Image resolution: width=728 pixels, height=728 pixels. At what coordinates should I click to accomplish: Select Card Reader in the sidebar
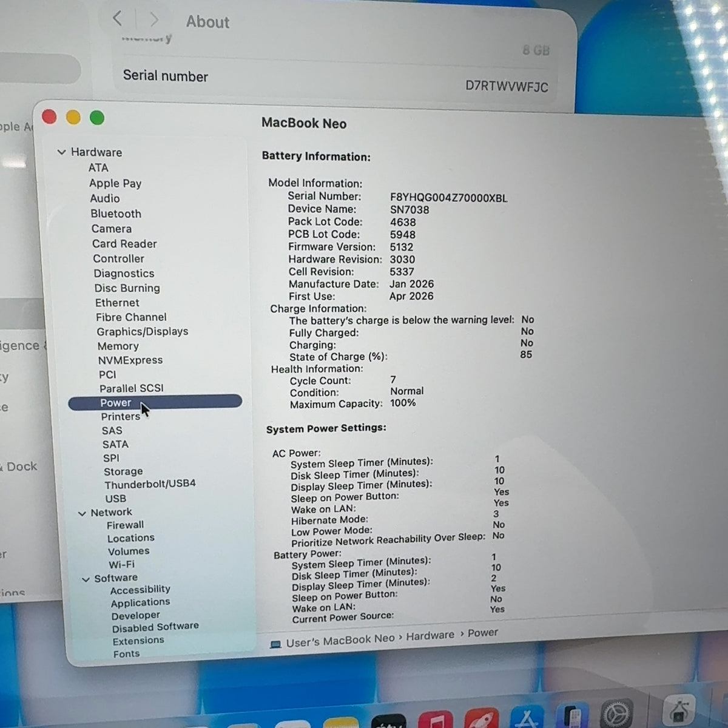[x=124, y=244]
